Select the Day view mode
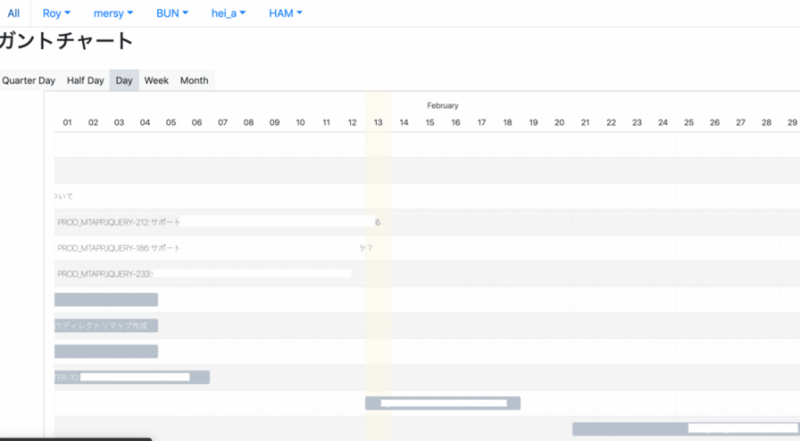Image resolution: width=800 pixels, height=441 pixels. click(124, 80)
